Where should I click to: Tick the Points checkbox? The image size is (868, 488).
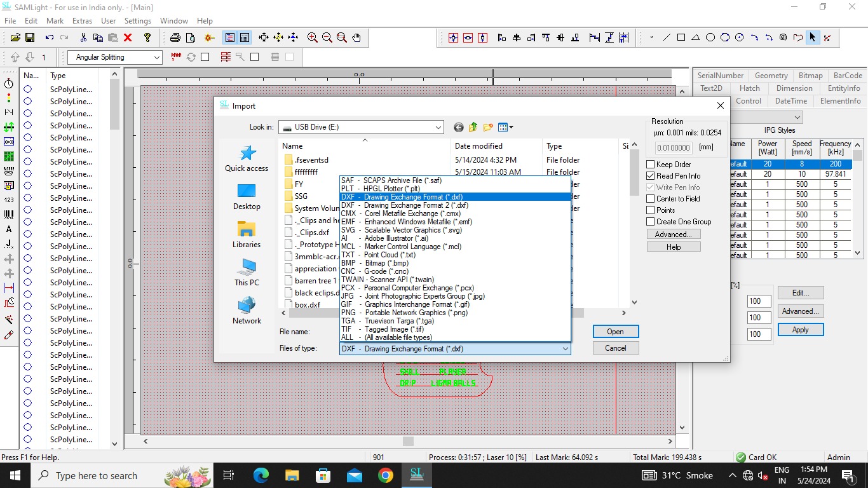click(650, 210)
